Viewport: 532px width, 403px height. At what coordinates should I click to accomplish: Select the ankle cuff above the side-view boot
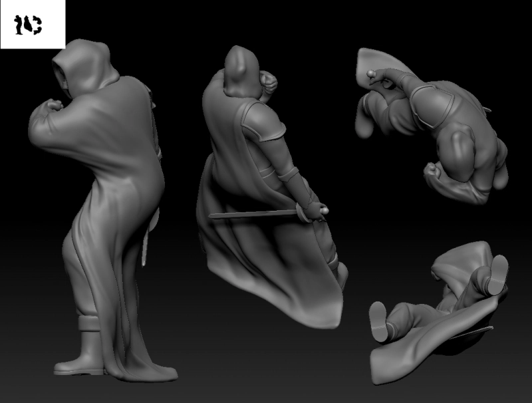point(91,325)
